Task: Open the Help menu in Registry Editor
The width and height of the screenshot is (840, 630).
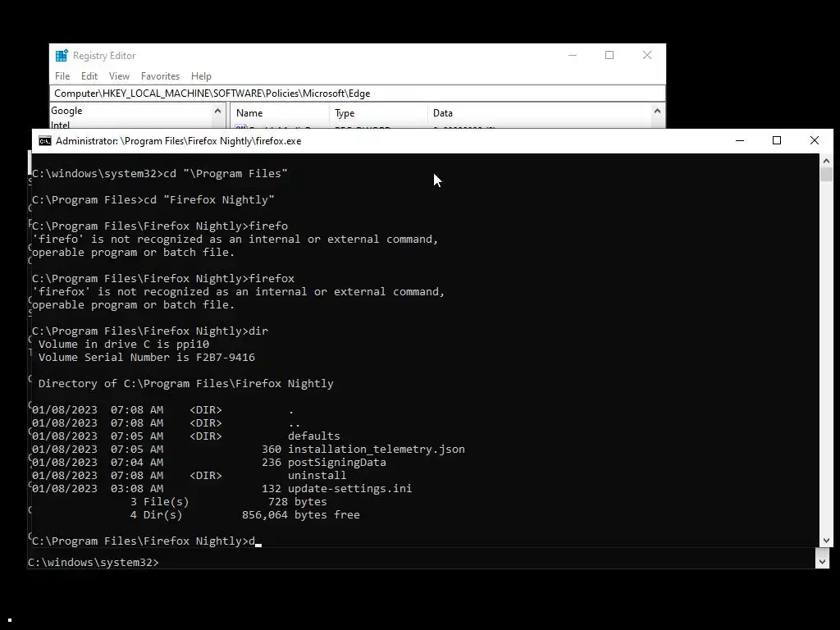Action: [202, 76]
